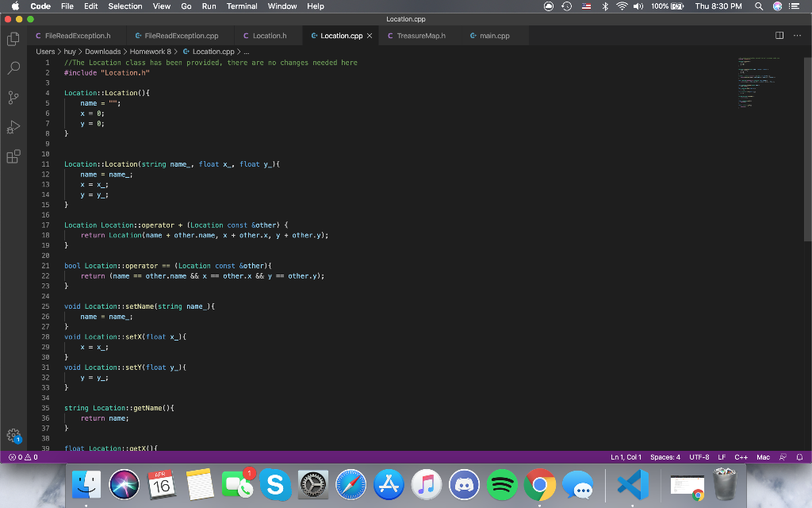This screenshot has height=508, width=812.
Task: Expand the Homework 8 breadcrumb
Action: [x=150, y=52]
